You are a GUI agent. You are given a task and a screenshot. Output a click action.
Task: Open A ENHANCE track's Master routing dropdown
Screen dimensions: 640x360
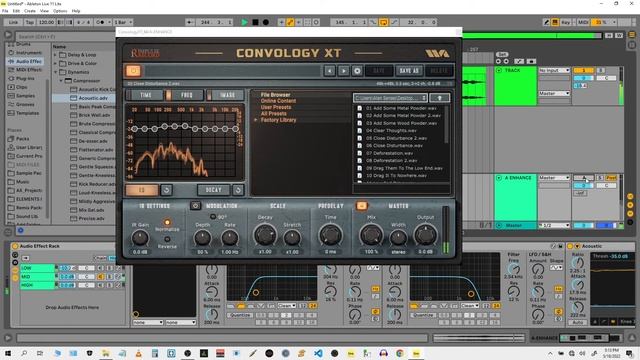(x=554, y=178)
